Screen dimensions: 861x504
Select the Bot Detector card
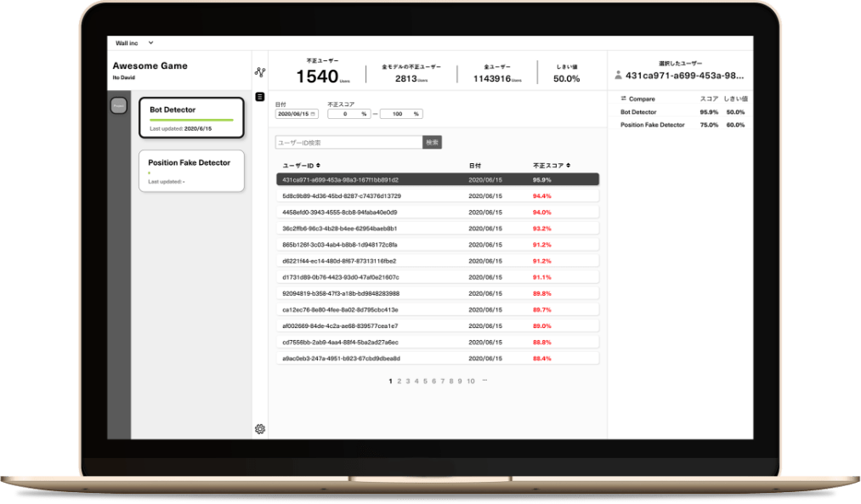(x=191, y=117)
